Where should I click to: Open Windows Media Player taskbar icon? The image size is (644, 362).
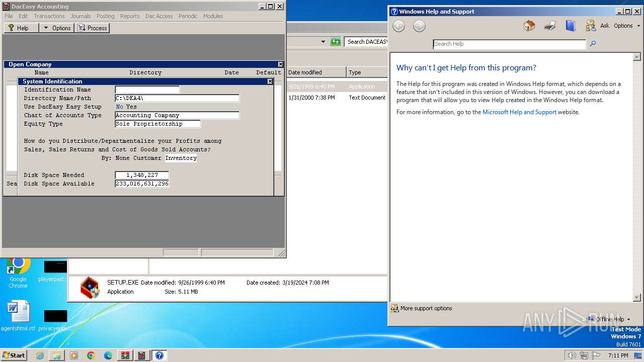point(74,355)
